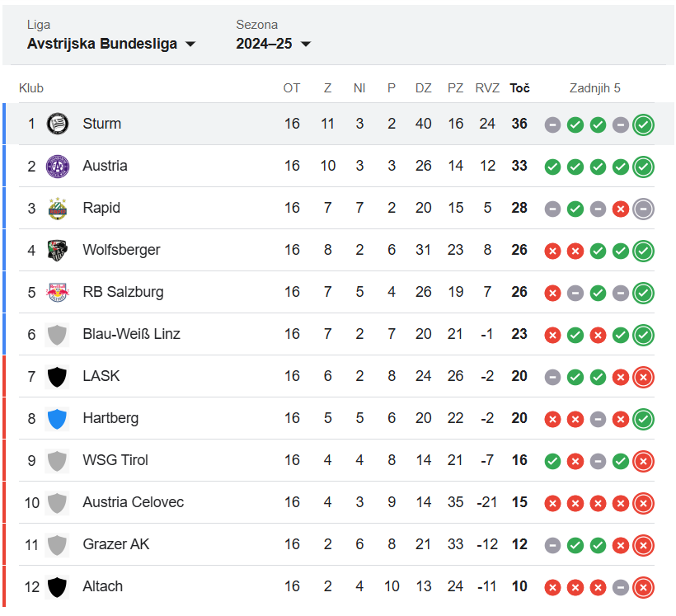Click the Klub column header
The height and width of the screenshot is (616, 676).
tap(31, 87)
